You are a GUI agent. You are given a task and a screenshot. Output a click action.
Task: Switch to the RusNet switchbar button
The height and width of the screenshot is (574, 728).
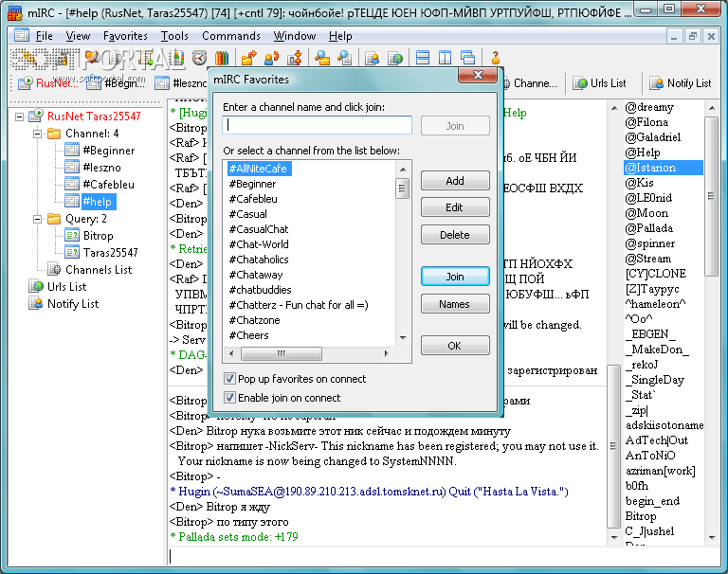[x=47, y=83]
